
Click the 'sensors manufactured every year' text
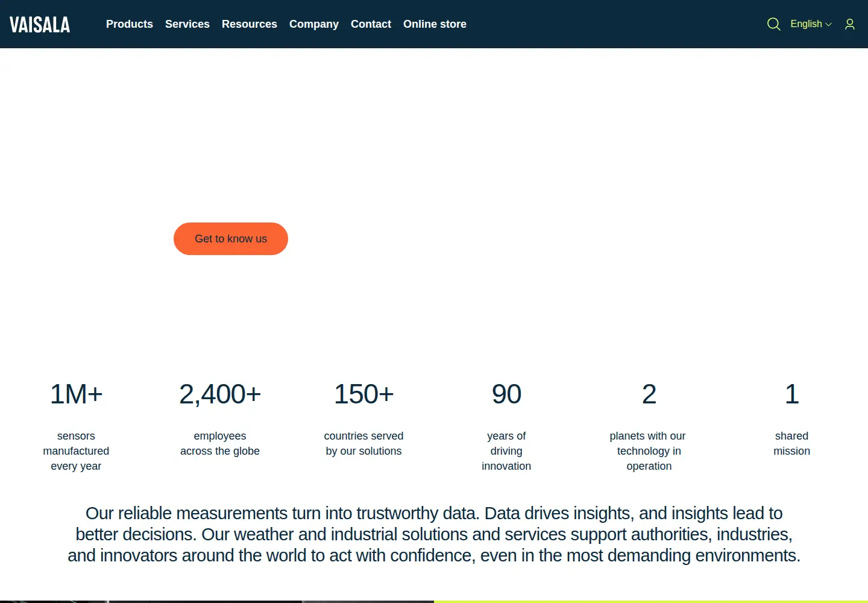(76, 451)
